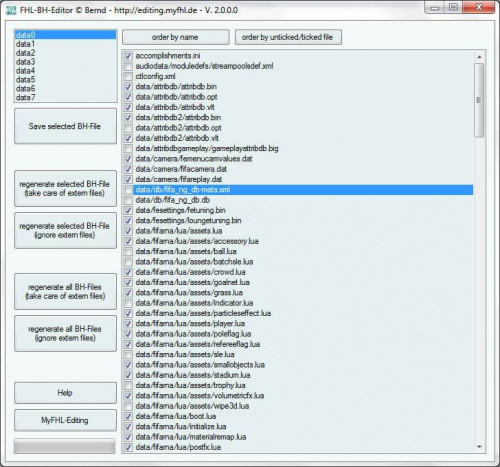Enable data/db/fifa_ng_db.db checkbox

[x=128, y=200]
